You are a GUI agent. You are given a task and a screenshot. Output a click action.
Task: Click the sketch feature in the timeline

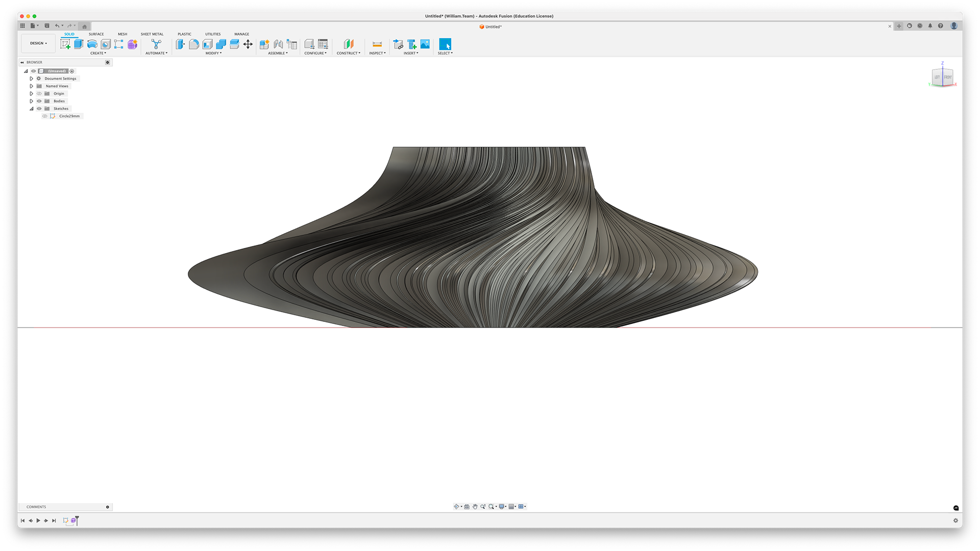coord(65,520)
